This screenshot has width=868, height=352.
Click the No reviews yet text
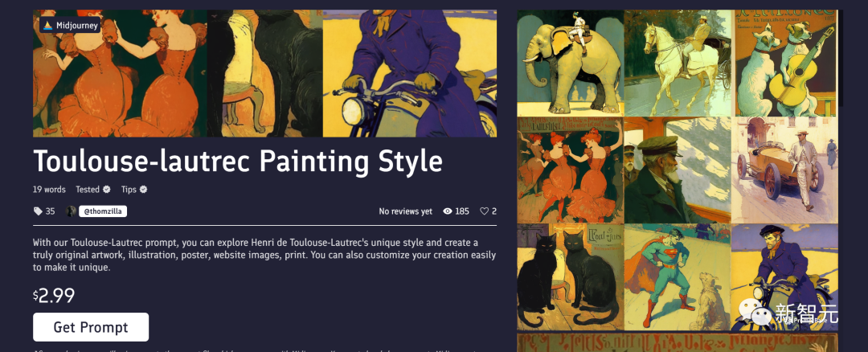[405, 211]
